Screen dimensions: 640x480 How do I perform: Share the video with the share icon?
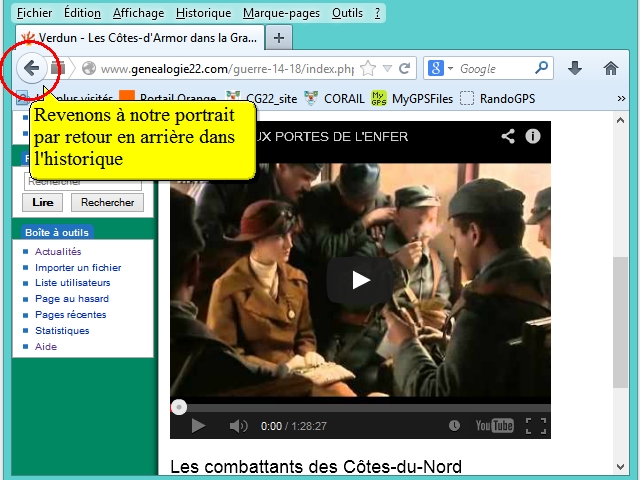[x=508, y=136]
